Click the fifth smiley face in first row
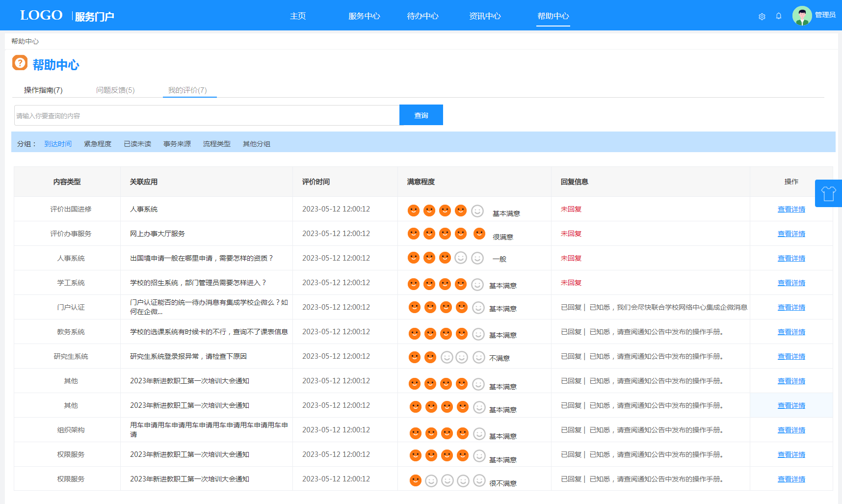The image size is (842, 504). (477, 211)
